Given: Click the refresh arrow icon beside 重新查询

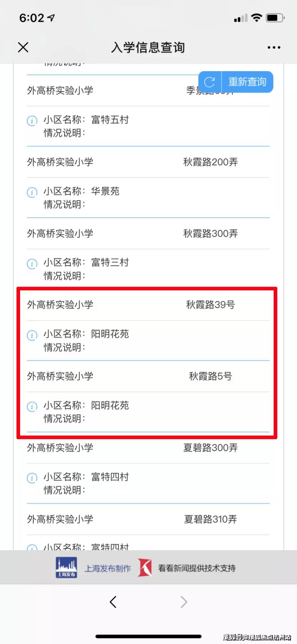Looking at the screenshot, I should coord(210,82).
